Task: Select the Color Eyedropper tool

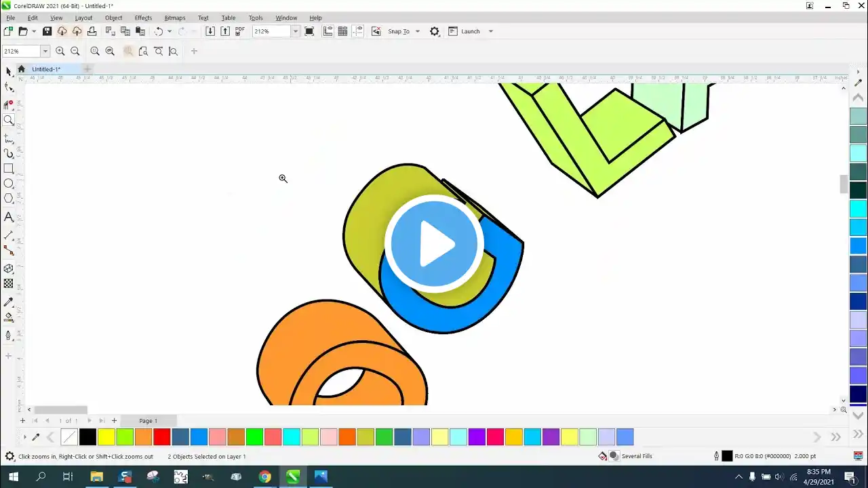Action: pos(9,302)
